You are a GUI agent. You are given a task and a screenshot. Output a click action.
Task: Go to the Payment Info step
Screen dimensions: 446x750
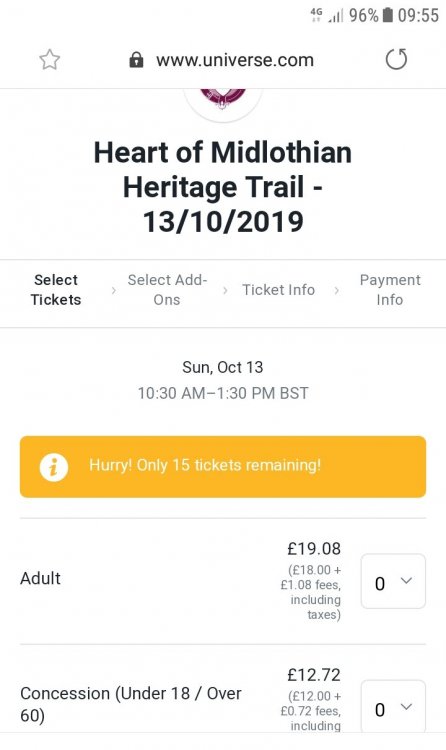[x=390, y=290]
